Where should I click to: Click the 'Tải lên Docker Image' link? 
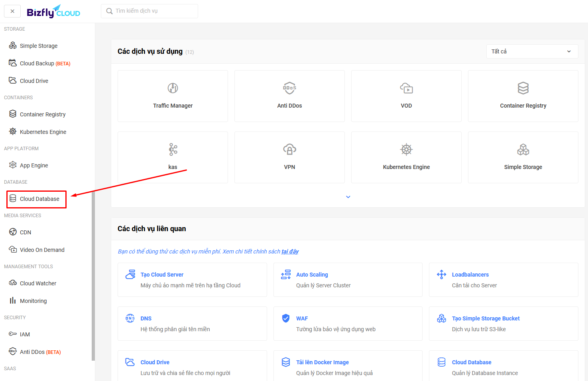coord(323,362)
